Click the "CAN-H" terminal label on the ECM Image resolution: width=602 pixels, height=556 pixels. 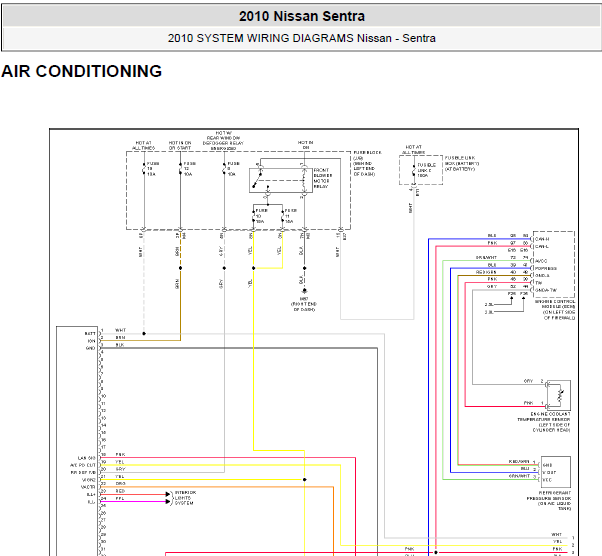tap(542, 239)
